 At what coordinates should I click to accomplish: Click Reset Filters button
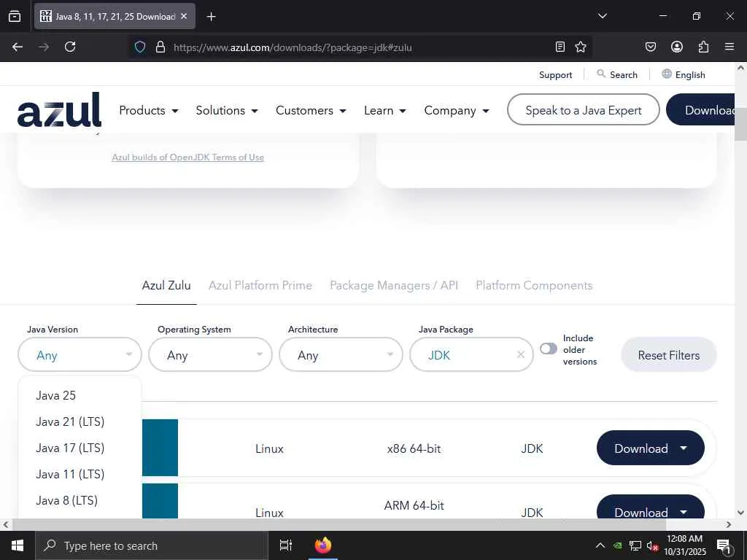669,355
